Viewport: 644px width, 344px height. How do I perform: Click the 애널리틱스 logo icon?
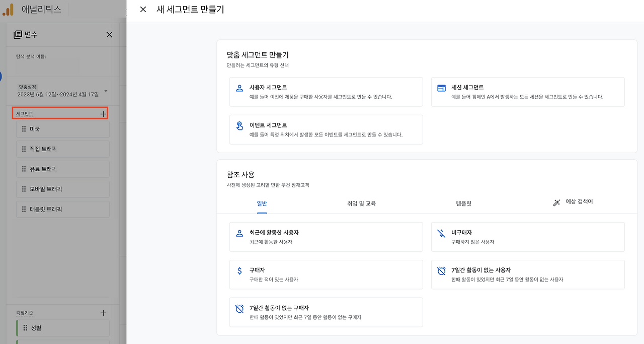tap(8, 9)
